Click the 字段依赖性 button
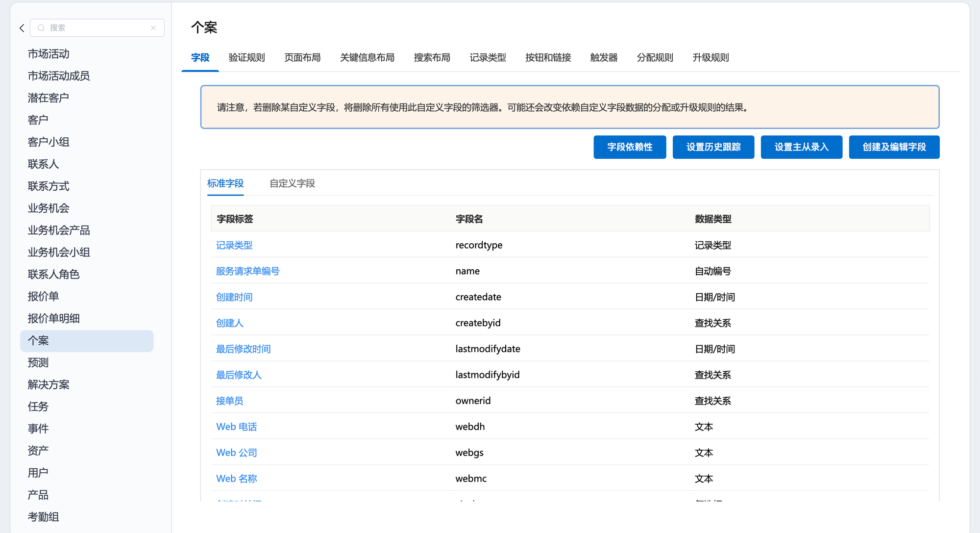 [x=630, y=147]
